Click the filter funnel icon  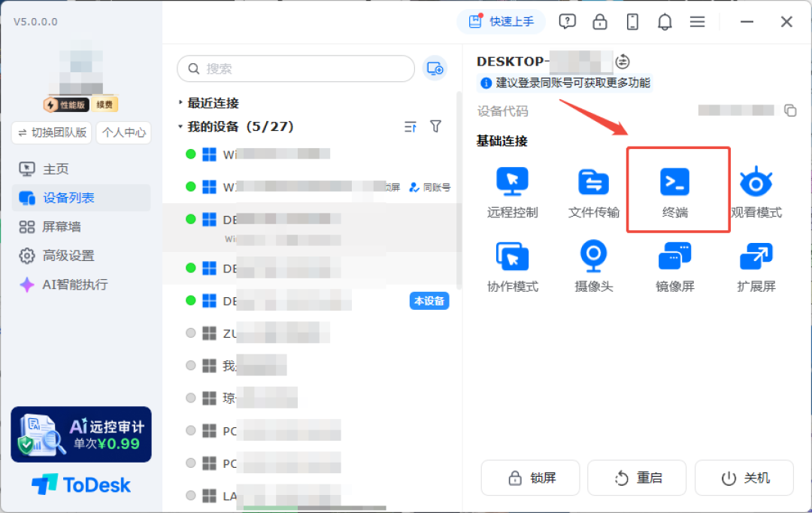pyautogui.click(x=435, y=126)
